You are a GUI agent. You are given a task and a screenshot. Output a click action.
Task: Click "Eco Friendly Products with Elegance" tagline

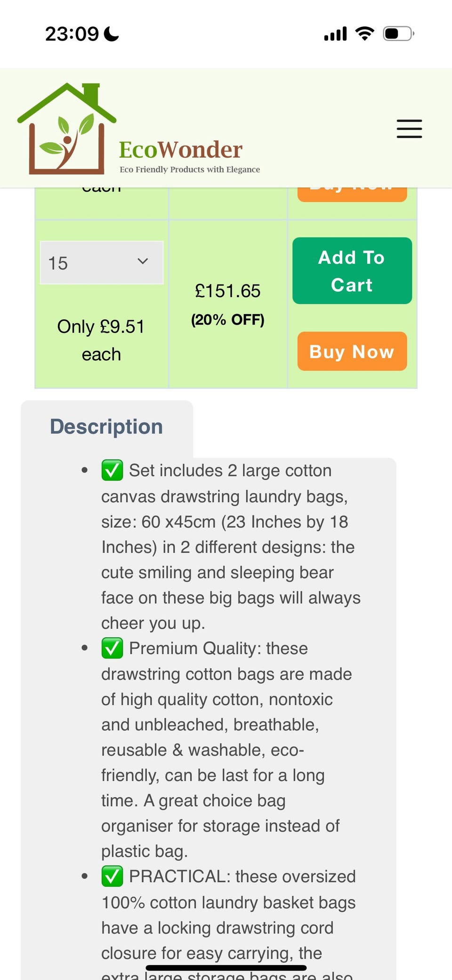pyautogui.click(x=189, y=170)
